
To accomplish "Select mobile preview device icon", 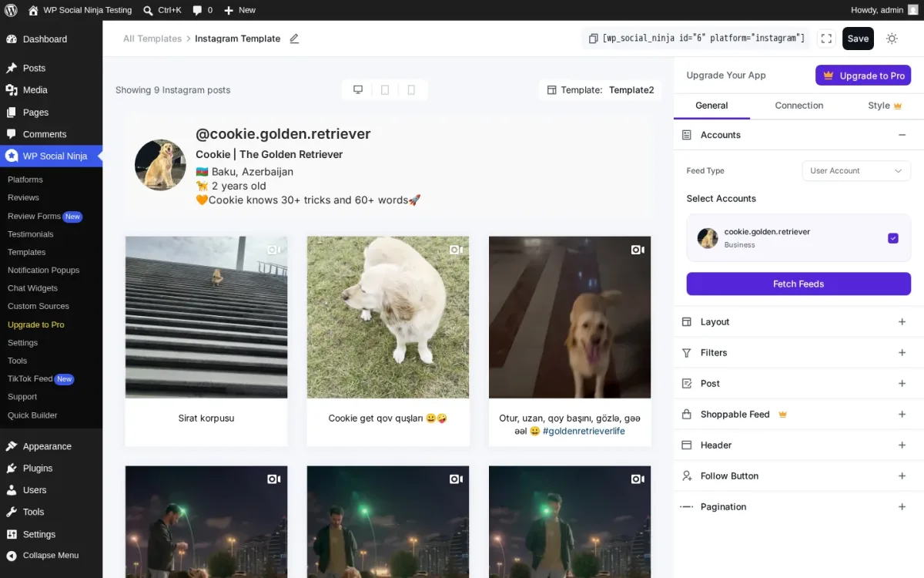I will coord(411,89).
